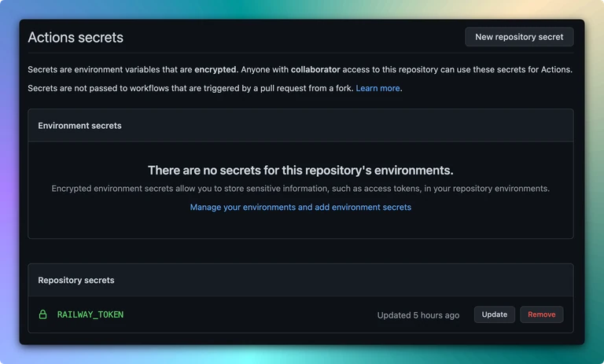Click the lock icon beside RAILWAY_TOKEN
This screenshot has height=364, width=604.
(x=42, y=314)
